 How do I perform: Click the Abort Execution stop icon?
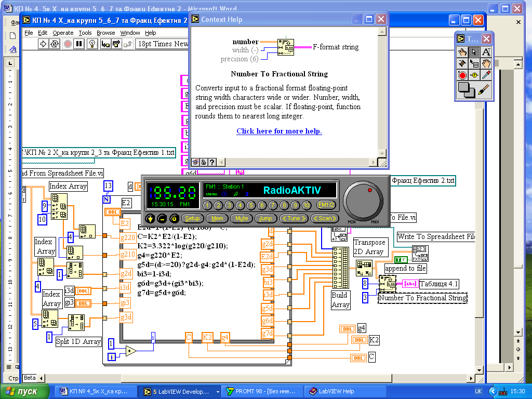tap(68, 44)
